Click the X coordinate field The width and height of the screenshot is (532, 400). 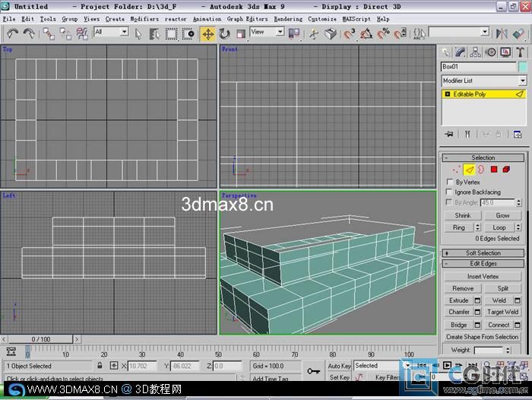pos(142,366)
